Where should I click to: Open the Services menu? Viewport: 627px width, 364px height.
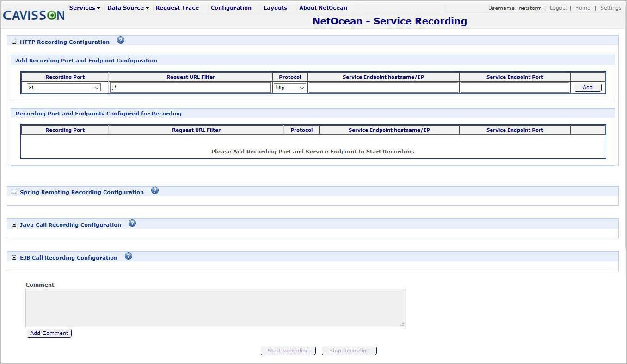pyautogui.click(x=85, y=8)
